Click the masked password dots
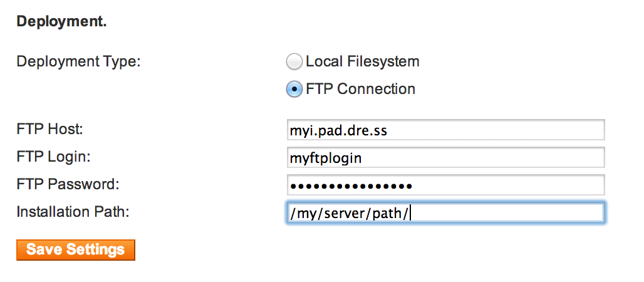Screen dimensions: 644x282 [351, 185]
